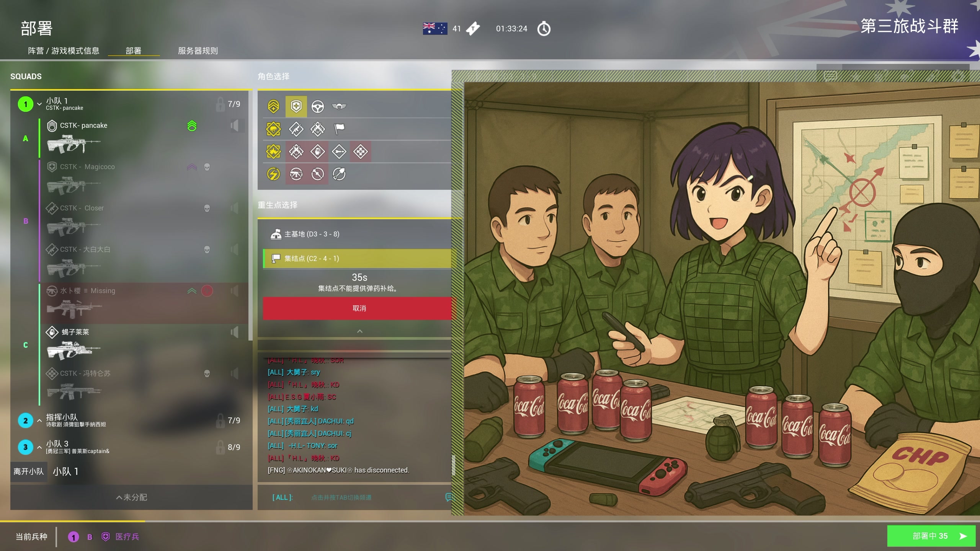Pick the Grenadier role icon
980x551 pixels.
pyautogui.click(x=317, y=152)
